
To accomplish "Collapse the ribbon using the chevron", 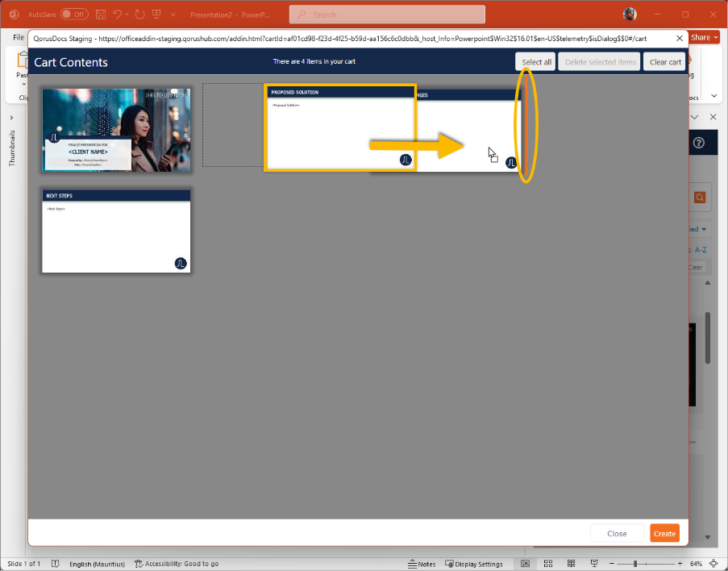I will [713, 96].
